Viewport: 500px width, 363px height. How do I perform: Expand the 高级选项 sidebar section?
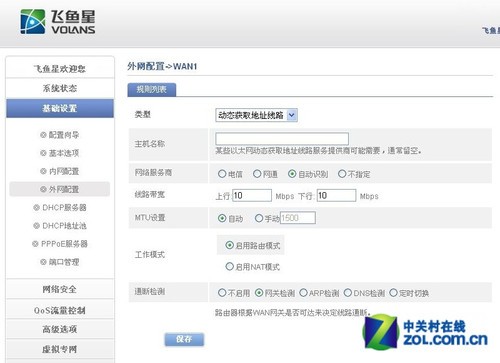pyautogui.click(x=60, y=329)
